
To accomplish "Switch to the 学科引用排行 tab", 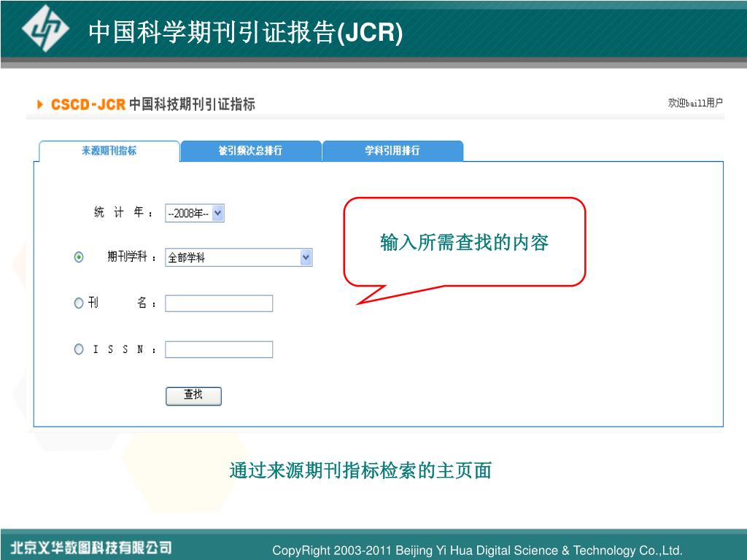I will [392, 151].
